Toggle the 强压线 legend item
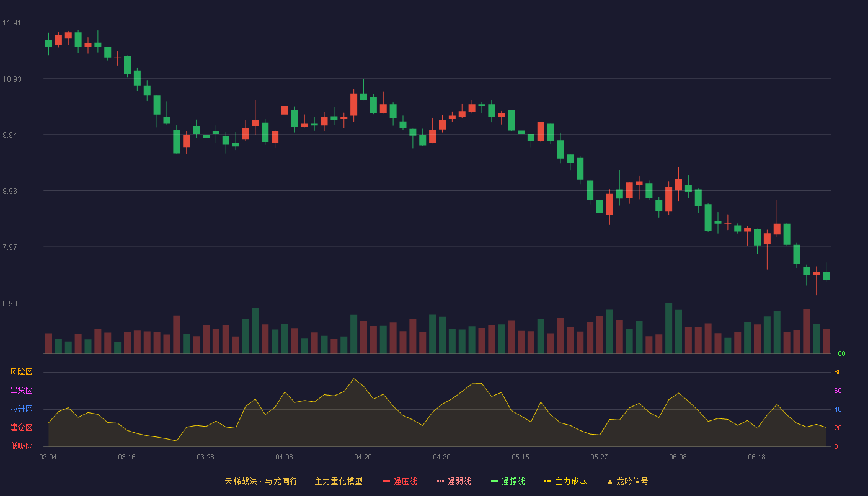Viewport: 868px width, 496px height. pos(400,481)
